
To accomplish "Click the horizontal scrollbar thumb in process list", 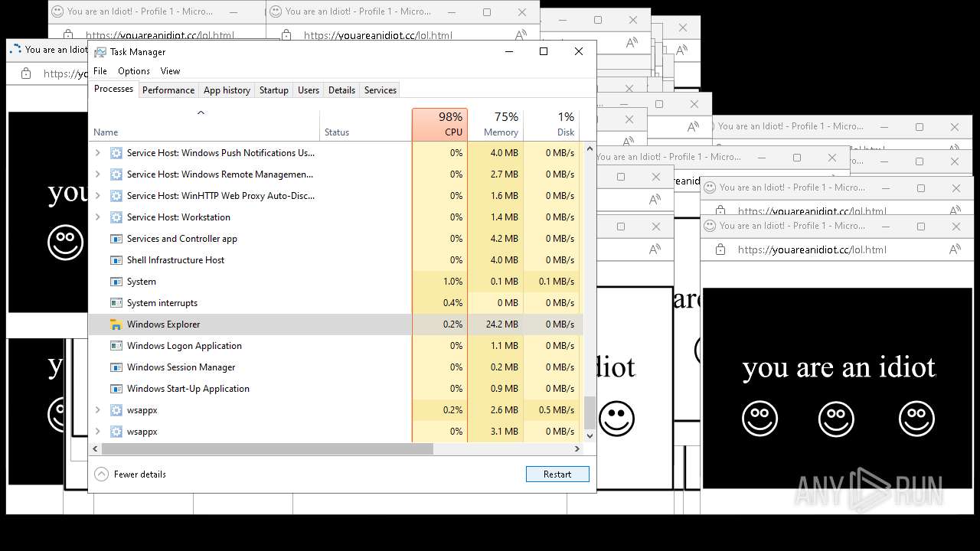I will (x=267, y=449).
